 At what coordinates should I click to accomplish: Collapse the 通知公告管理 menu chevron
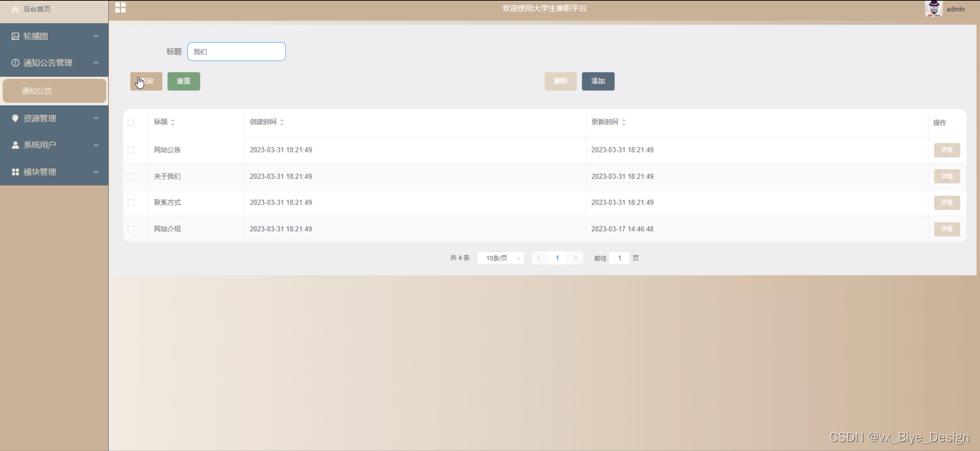pos(96,63)
